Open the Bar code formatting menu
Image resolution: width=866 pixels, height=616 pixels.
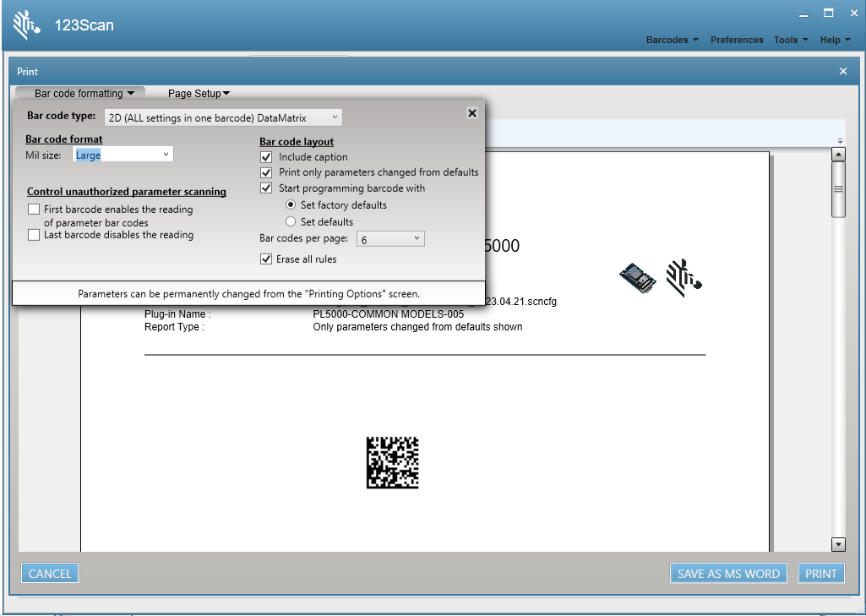click(x=84, y=93)
